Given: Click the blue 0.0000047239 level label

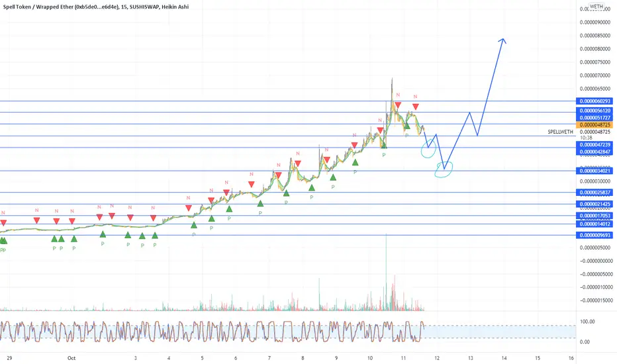Looking at the screenshot, I should (594, 145).
